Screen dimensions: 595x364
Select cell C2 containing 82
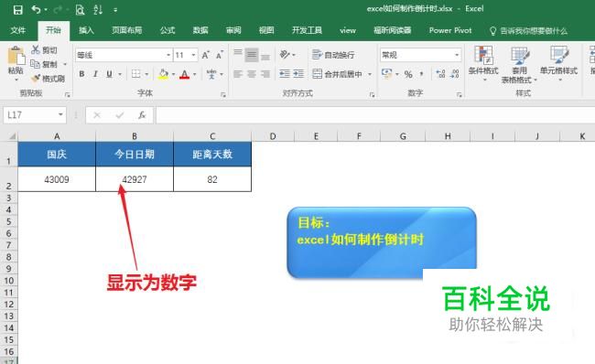click(x=212, y=179)
